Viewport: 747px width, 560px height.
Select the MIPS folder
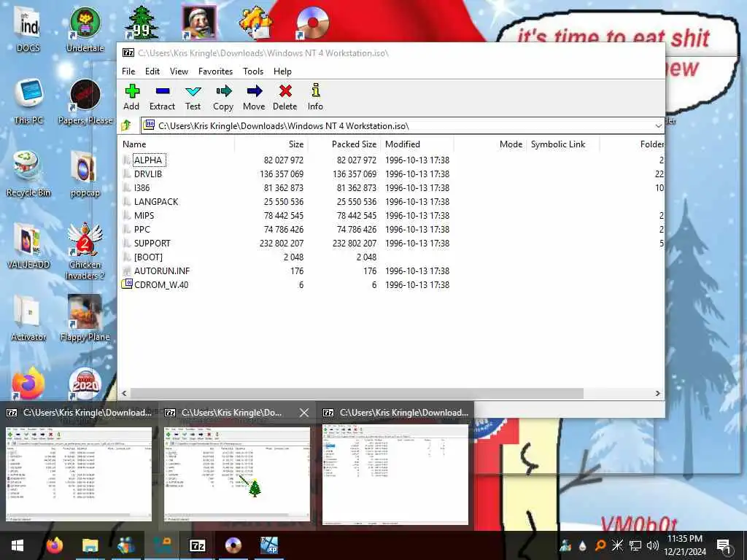click(144, 215)
